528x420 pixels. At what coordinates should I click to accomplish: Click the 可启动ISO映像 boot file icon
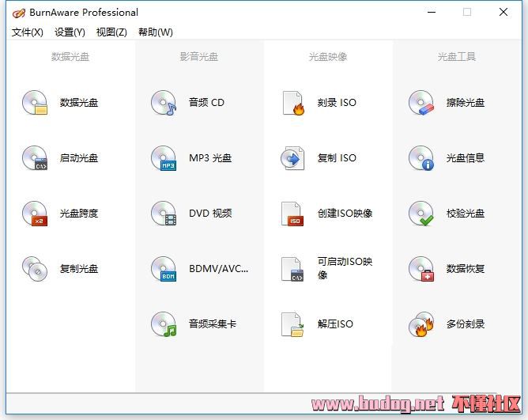click(x=292, y=269)
